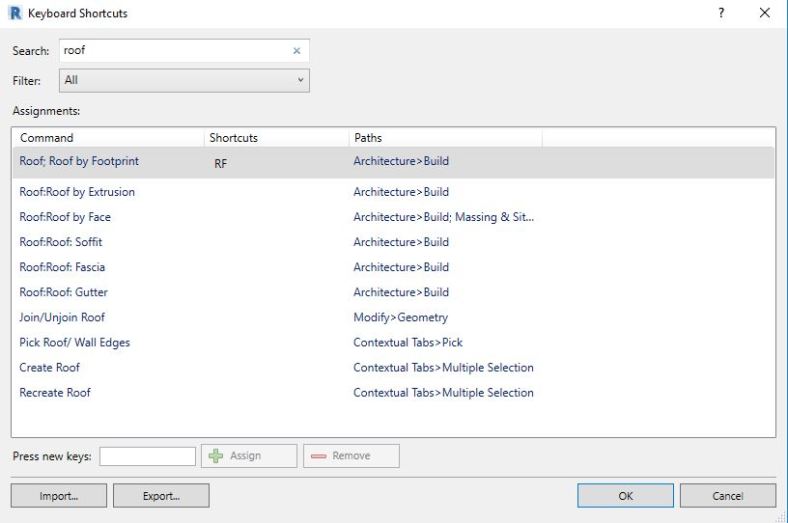
Task: Sort by the Shortcuts column header
Action: 274,138
